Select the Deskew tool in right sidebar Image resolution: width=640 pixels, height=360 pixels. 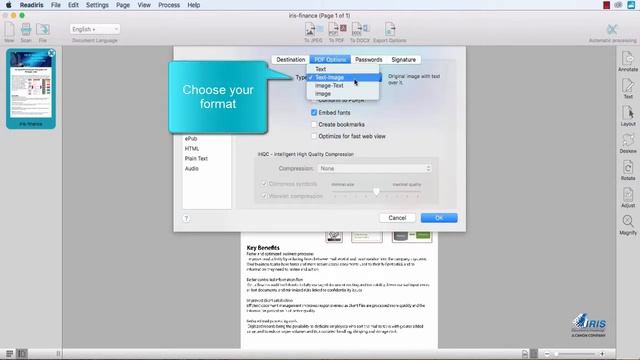[628, 140]
